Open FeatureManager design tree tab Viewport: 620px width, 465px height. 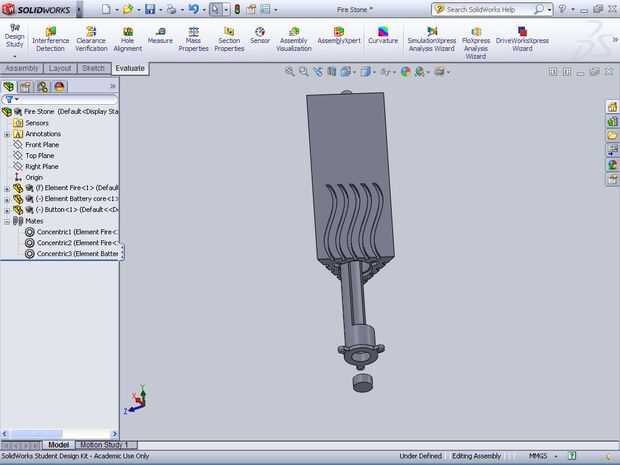9,87
